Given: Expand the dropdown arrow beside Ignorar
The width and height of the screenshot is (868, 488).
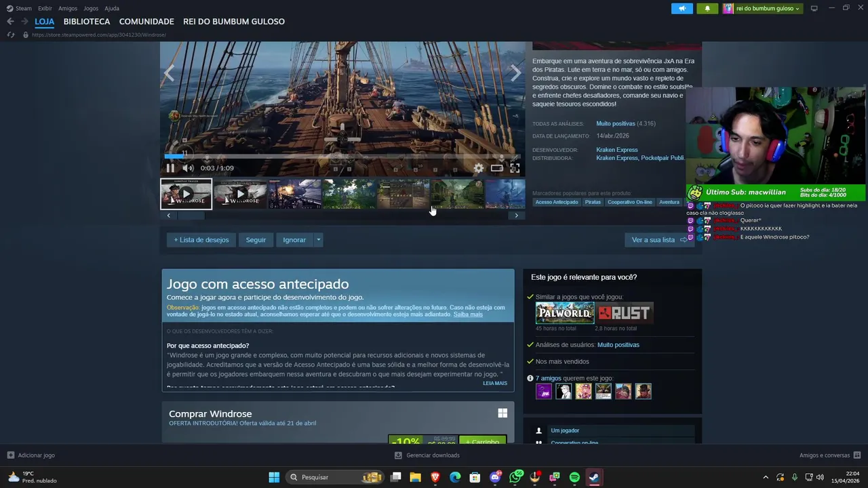Looking at the screenshot, I should pos(318,240).
